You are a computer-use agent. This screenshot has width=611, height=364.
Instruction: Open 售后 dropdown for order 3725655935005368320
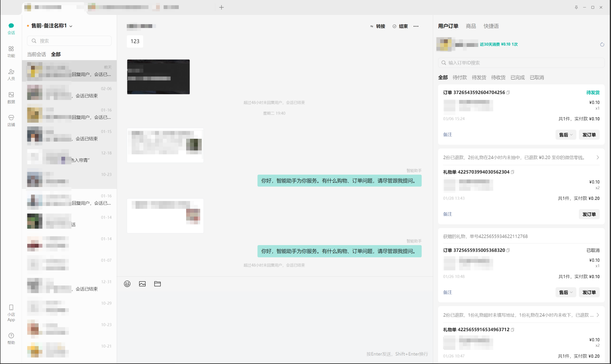coord(566,292)
